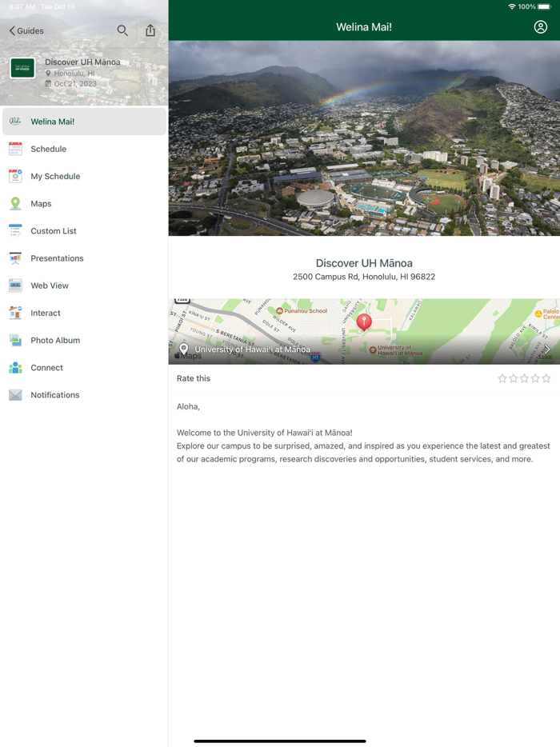Expand map with the right chevron
This screenshot has width=560, height=747.
547,350
